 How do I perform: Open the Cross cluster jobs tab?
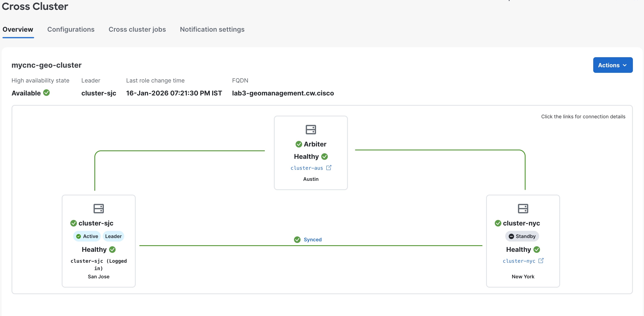point(137,29)
